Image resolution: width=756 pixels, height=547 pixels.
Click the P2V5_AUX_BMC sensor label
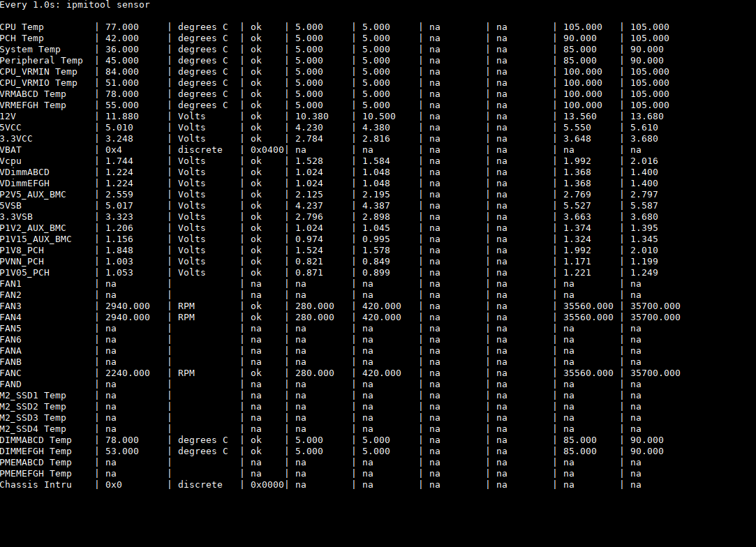tap(33, 195)
